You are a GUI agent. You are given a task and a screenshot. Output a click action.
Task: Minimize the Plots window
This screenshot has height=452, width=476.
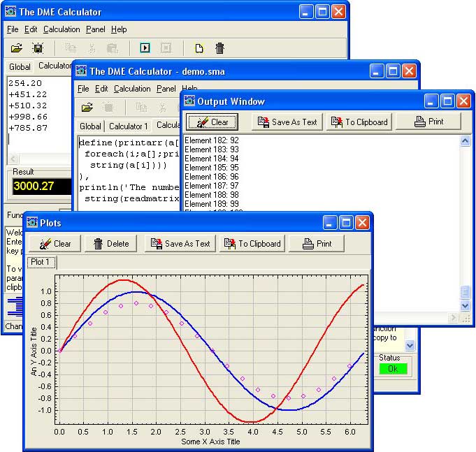pos(330,224)
